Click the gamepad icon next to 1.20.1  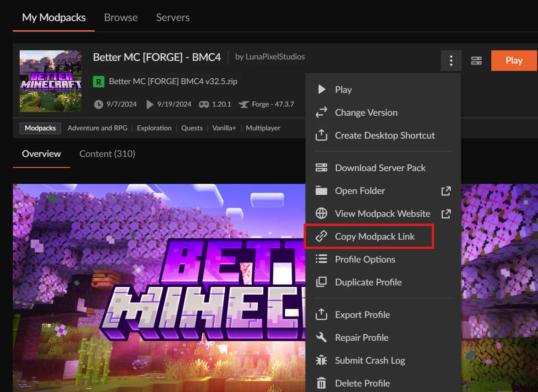(204, 104)
